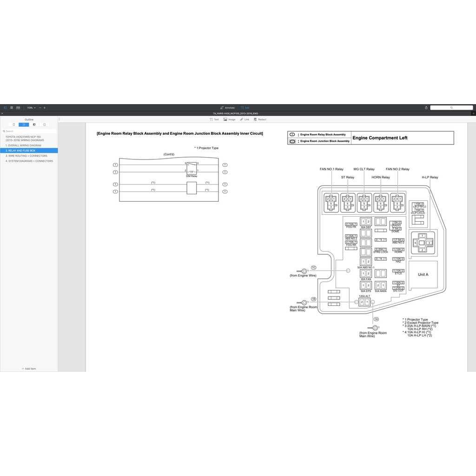Switch to two-page layout icon
Viewport: 476px width, 476px height.
(18, 108)
